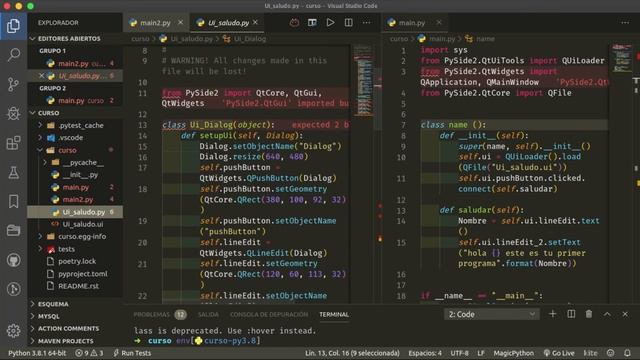Kill terminal with trash icon

pyautogui.click(x=589, y=314)
